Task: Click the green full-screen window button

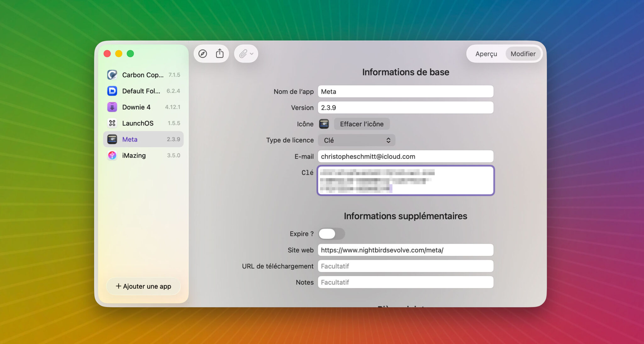Action: tap(130, 54)
